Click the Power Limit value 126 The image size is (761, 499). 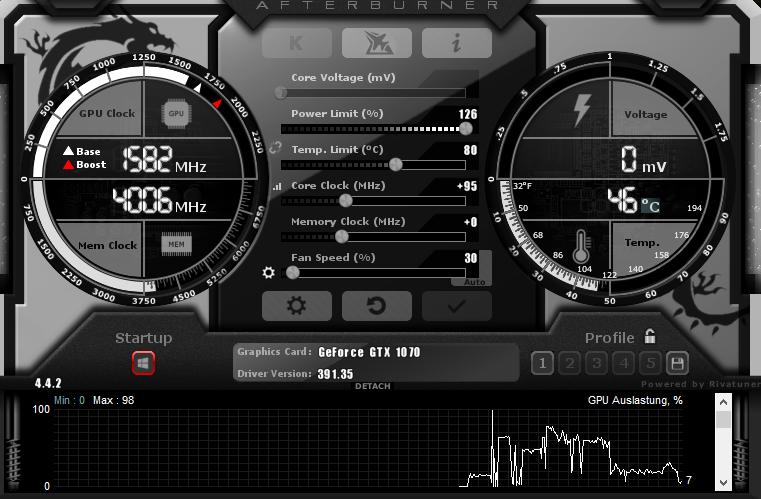(x=468, y=114)
